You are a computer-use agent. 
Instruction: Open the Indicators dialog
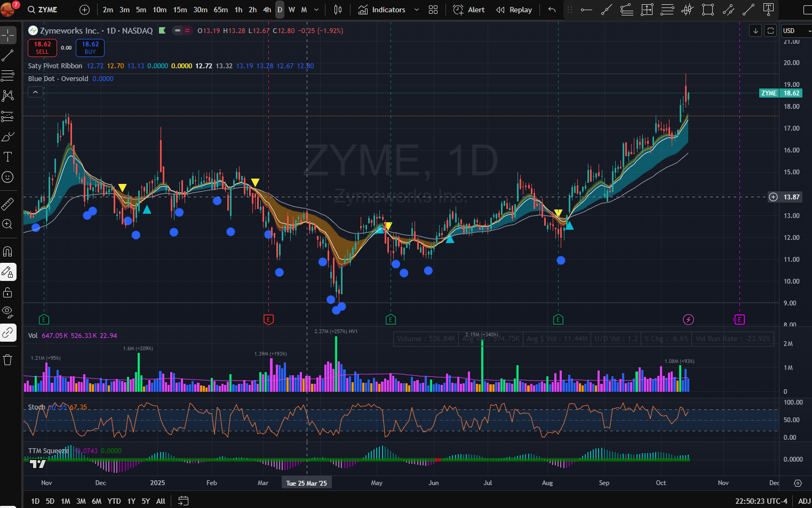coord(382,10)
